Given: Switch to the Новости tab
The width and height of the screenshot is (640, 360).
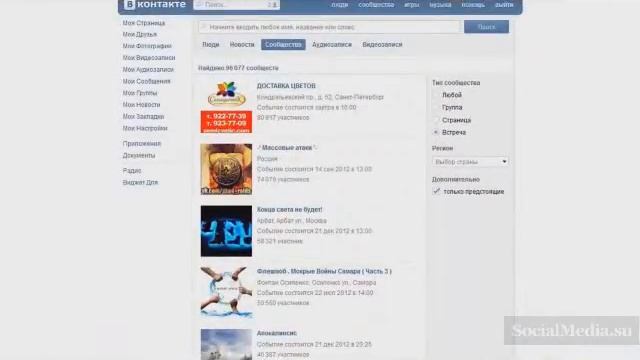Looking at the screenshot, I should click(242, 44).
